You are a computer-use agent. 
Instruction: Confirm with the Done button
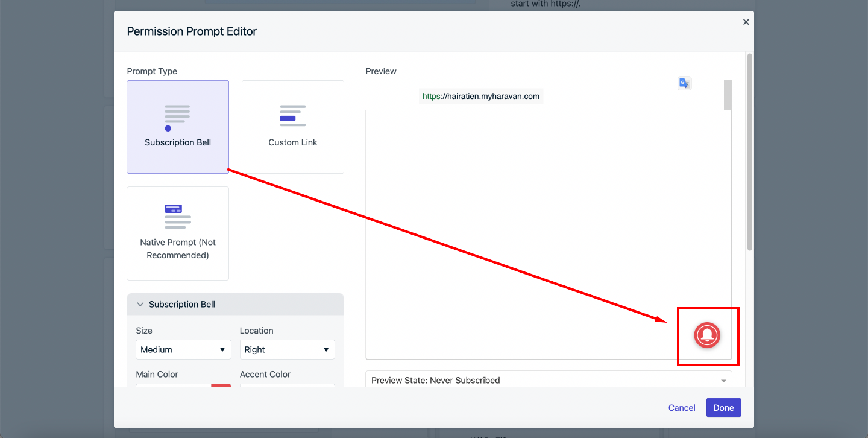coord(723,408)
